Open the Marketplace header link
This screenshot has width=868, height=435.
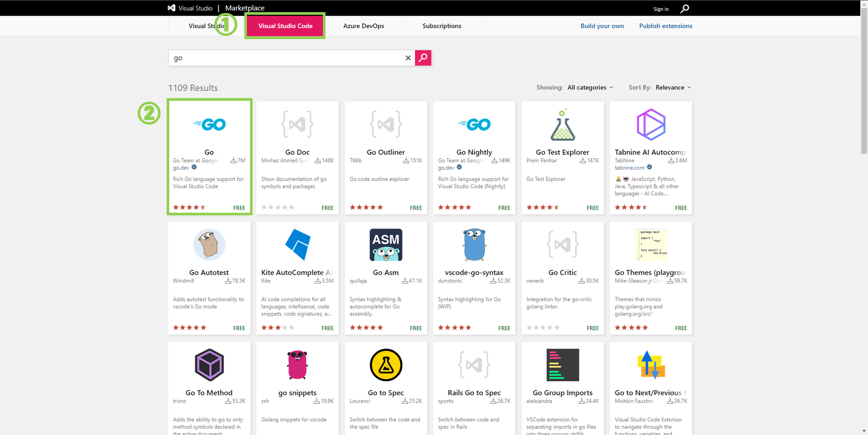point(245,8)
